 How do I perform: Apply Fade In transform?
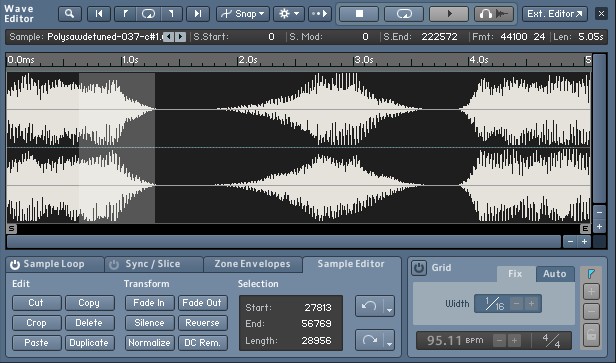[x=149, y=303]
